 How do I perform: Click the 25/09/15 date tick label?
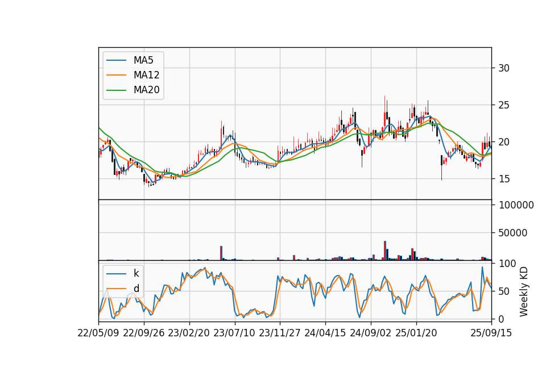tap(491, 333)
